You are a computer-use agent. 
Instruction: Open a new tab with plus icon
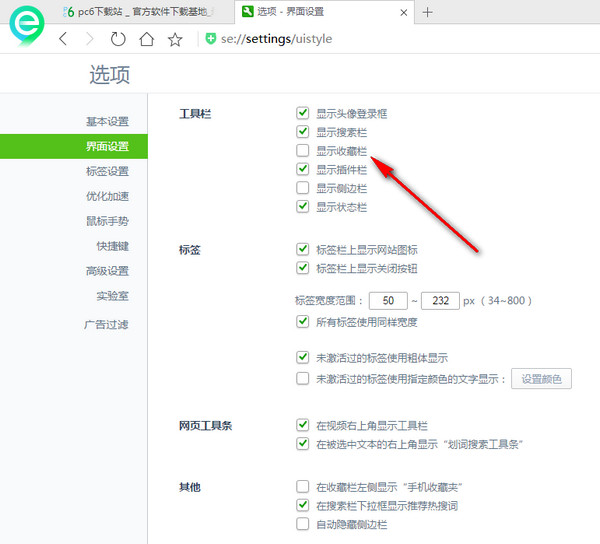pyautogui.click(x=427, y=12)
